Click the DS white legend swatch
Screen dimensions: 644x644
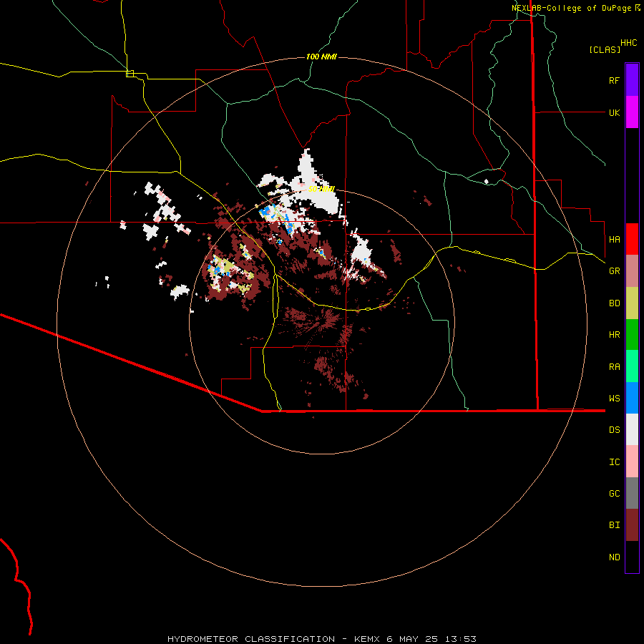point(632,429)
